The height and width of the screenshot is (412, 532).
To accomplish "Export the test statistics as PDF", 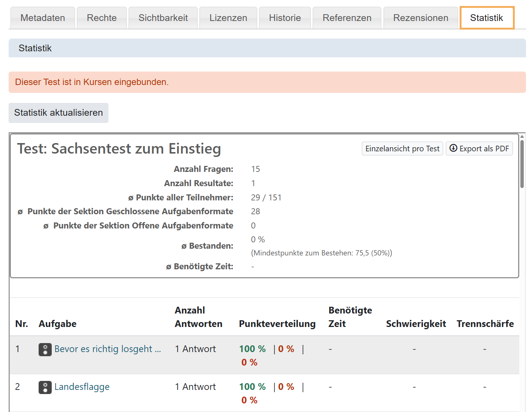I will coord(479,148).
